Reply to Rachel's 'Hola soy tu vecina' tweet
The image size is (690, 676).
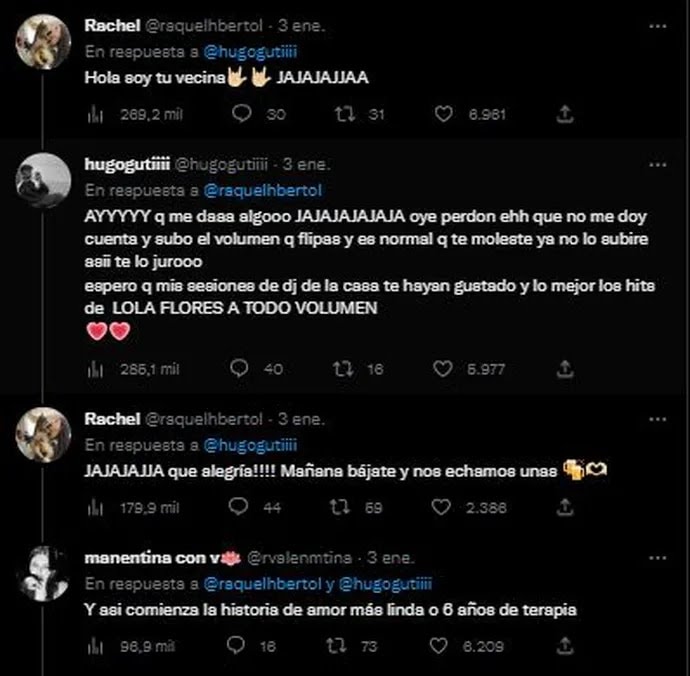tap(242, 114)
